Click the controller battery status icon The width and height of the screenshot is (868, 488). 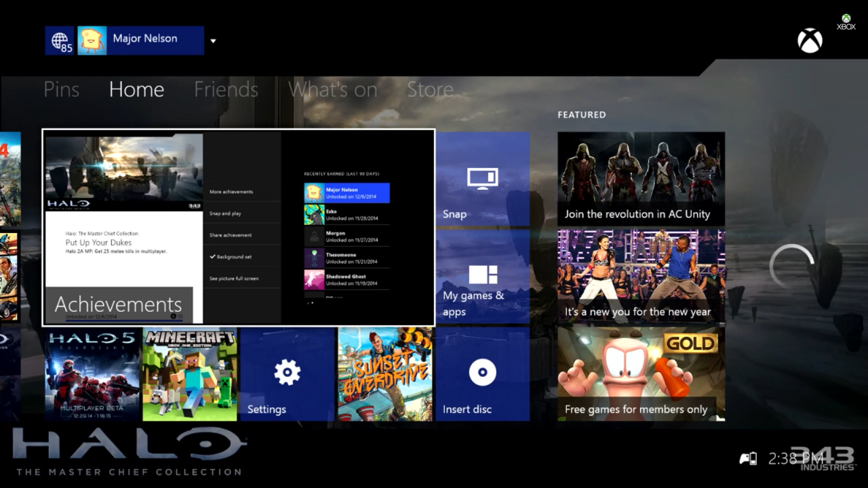coord(748,459)
